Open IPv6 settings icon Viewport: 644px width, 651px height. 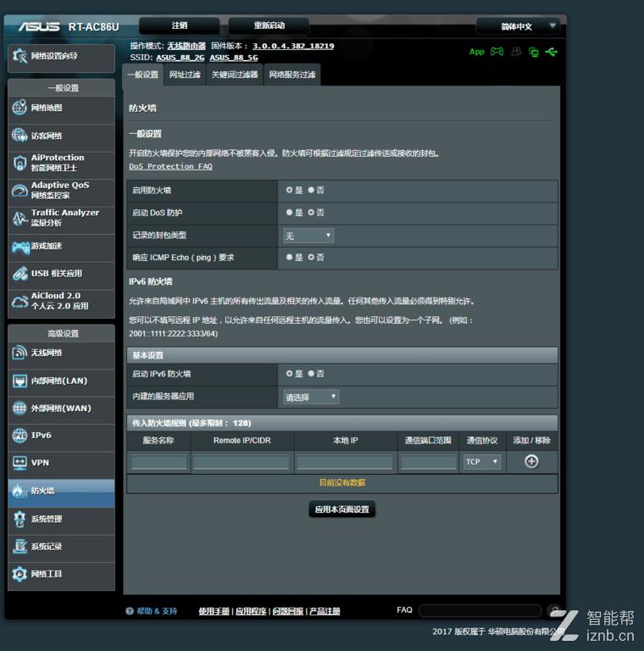click(x=19, y=436)
